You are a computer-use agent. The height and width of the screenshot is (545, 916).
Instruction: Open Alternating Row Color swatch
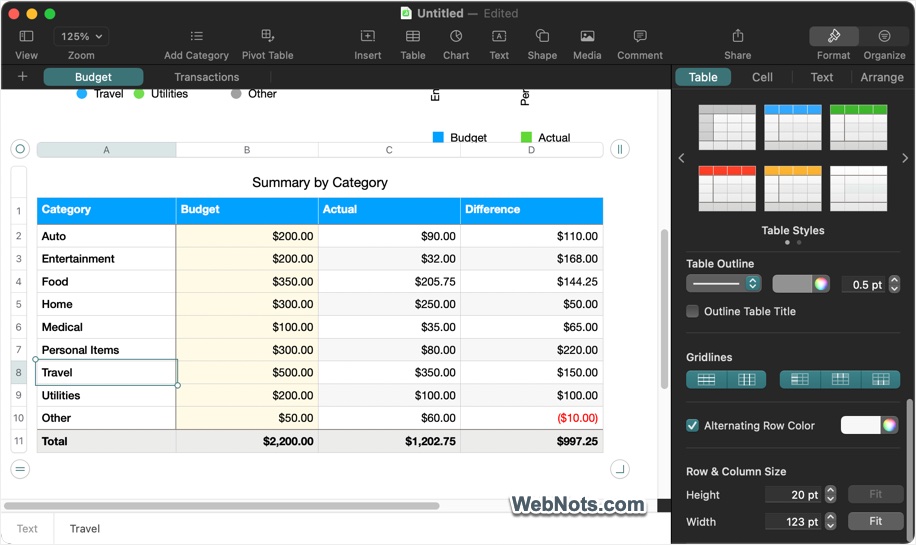point(860,425)
